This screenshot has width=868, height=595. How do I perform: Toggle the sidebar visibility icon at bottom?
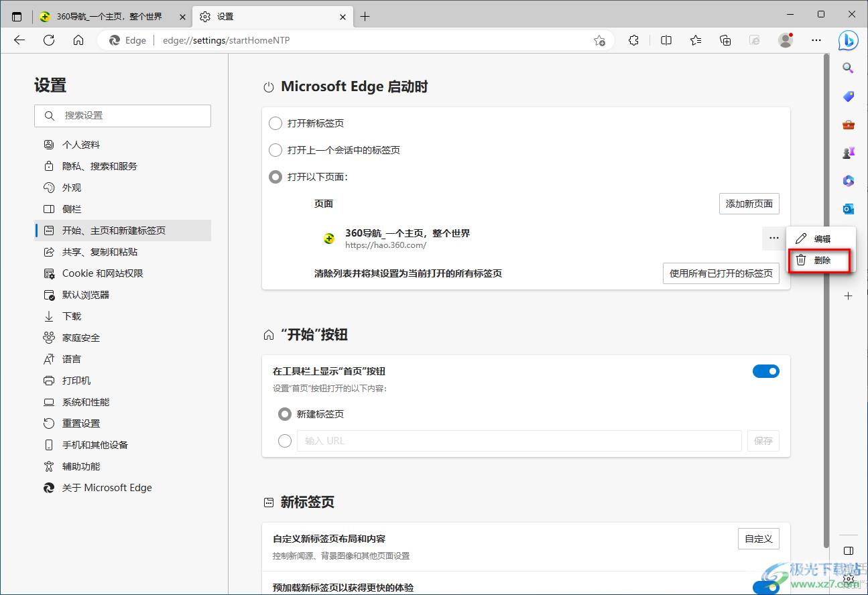click(848, 551)
